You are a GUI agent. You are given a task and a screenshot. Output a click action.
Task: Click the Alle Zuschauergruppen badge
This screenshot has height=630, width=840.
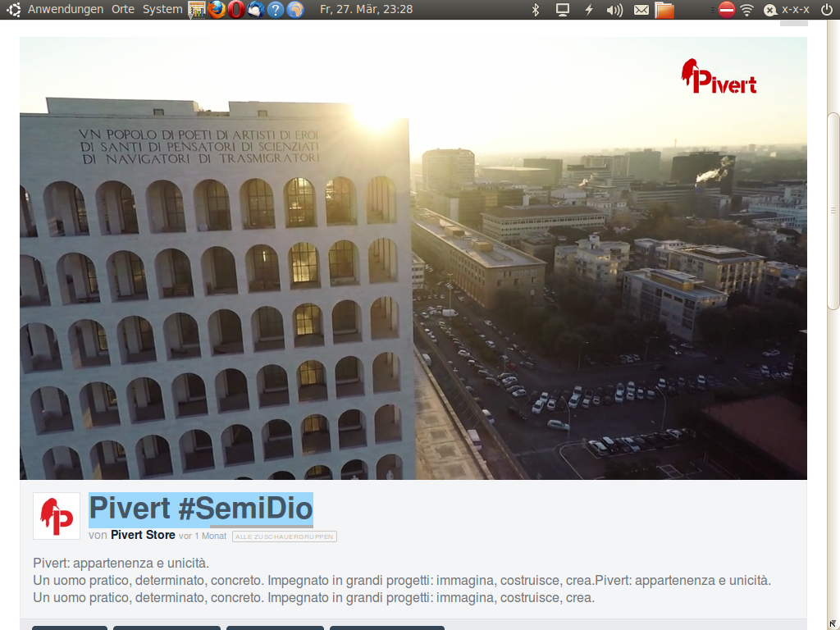(285, 536)
